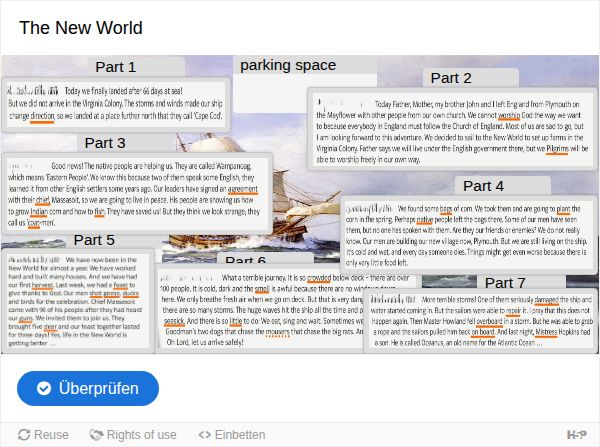This screenshot has height=447, width=600.
Task: Click the underlined word 'damaged'
Action: tap(546, 300)
